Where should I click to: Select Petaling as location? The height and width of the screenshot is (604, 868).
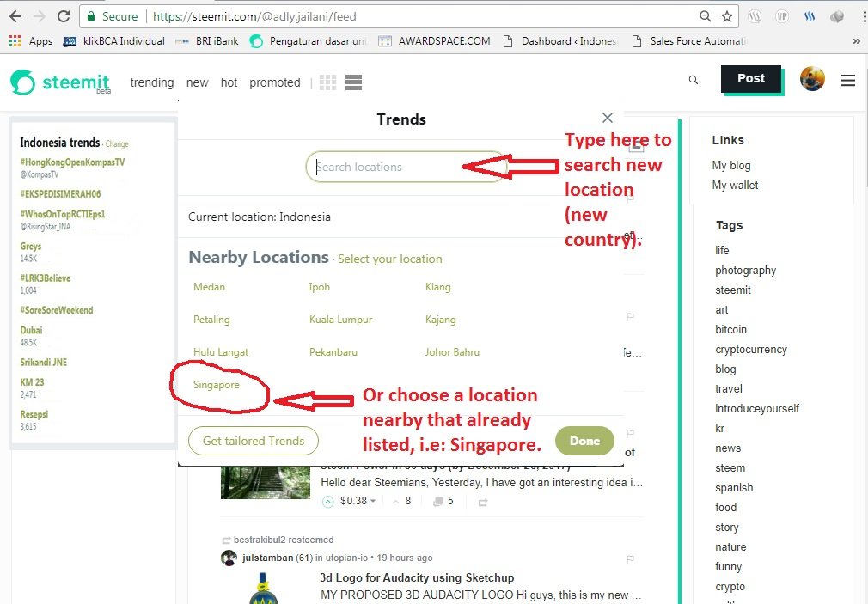click(211, 320)
